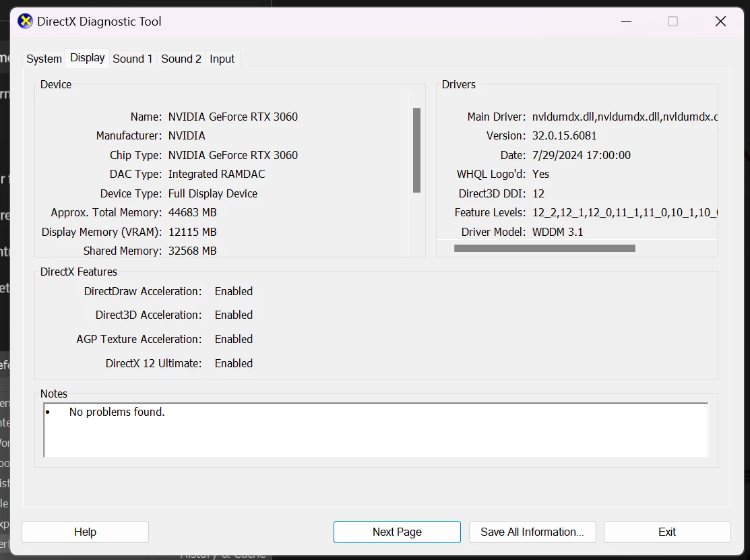Click the 'Device' group label

[55, 84]
